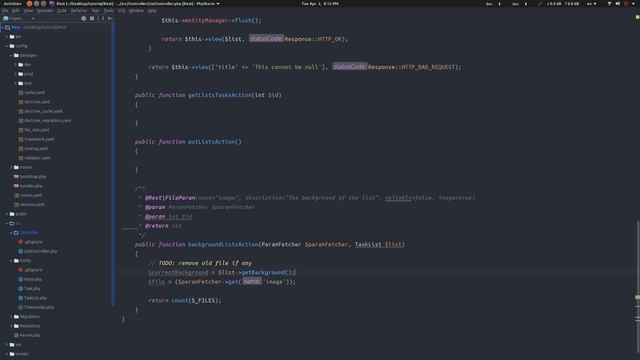This screenshot has height=360, width=640.
Task: Click the locate file target icon in Project panel
Action: click(84, 18)
